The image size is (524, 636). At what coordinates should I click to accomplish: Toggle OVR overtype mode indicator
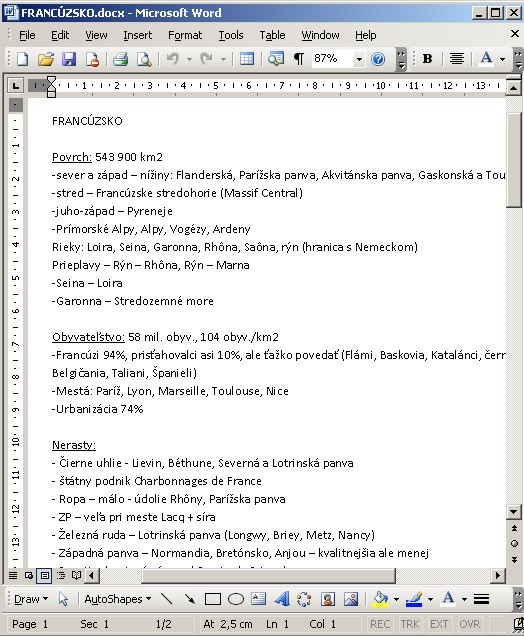point(469,624)
